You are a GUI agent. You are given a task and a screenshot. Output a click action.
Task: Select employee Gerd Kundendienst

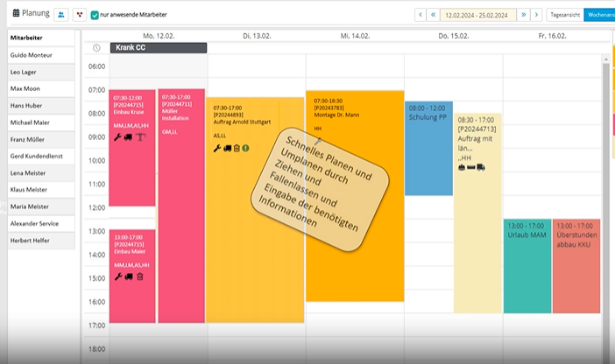click(x=41, y=156)
